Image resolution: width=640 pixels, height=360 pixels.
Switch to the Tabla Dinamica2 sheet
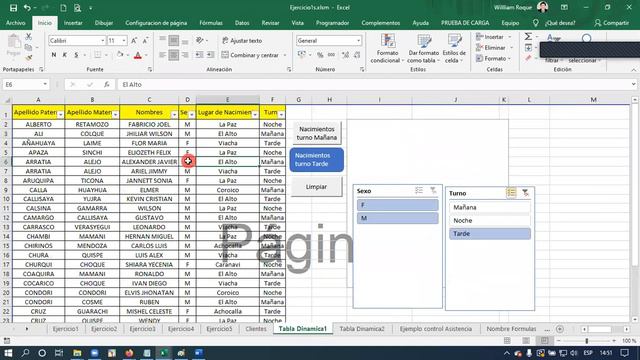362,329
